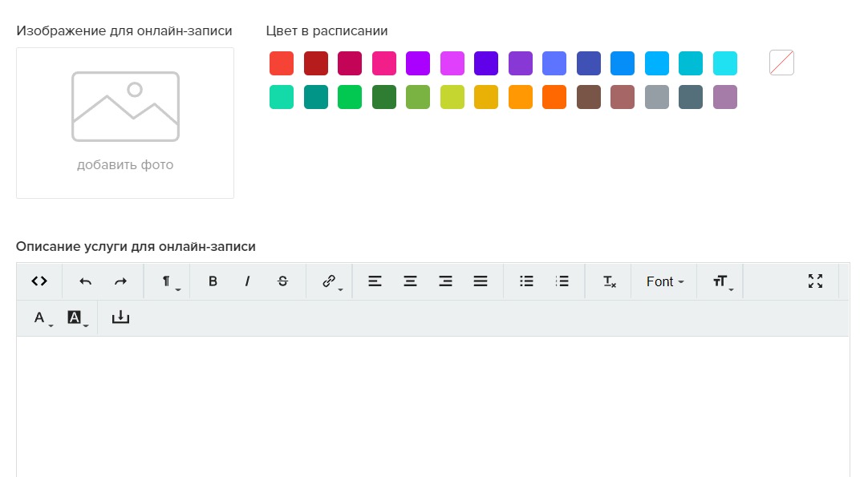This screenshot has width=868, height=477.
Task: Pick the crimson schedule color
Action: coord(350,63)
